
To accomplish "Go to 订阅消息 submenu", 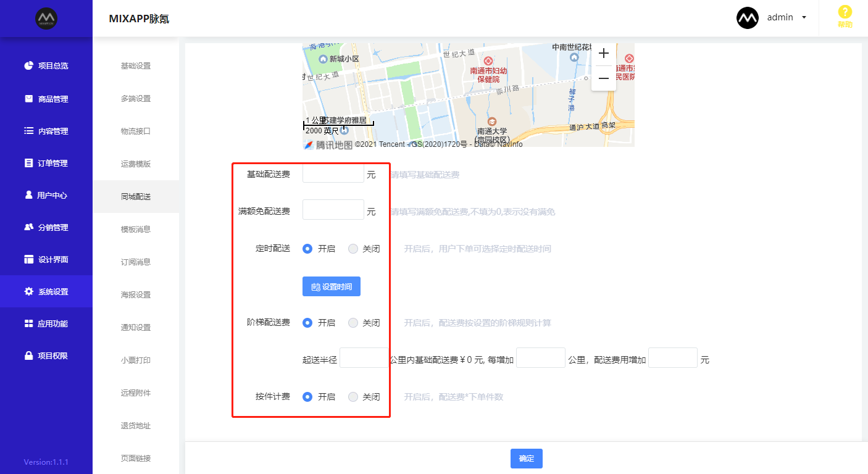I will 136,262.
